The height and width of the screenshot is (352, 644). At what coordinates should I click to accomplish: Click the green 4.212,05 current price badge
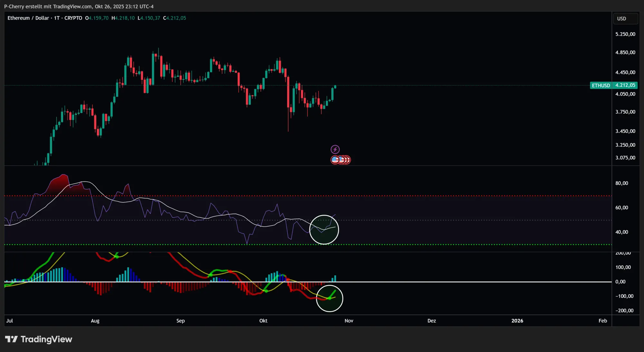[x=625, y=85]
